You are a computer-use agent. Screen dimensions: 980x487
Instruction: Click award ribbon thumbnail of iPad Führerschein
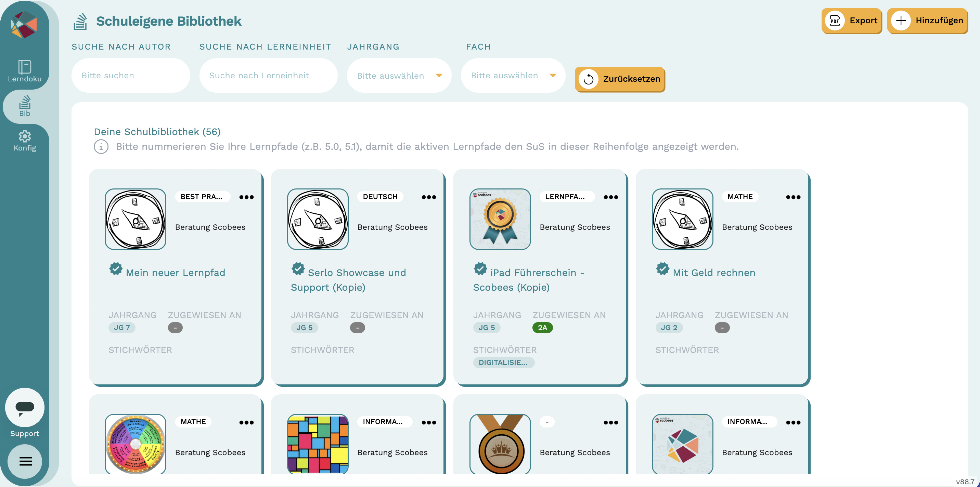(500, 219)
